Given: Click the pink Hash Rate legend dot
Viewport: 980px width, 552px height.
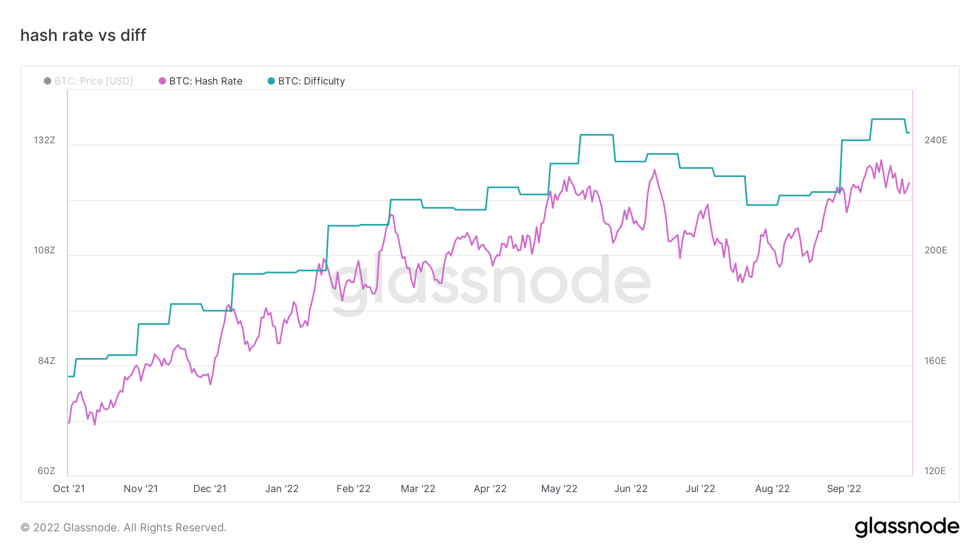Looking at the screenshot, I should 162,81.
